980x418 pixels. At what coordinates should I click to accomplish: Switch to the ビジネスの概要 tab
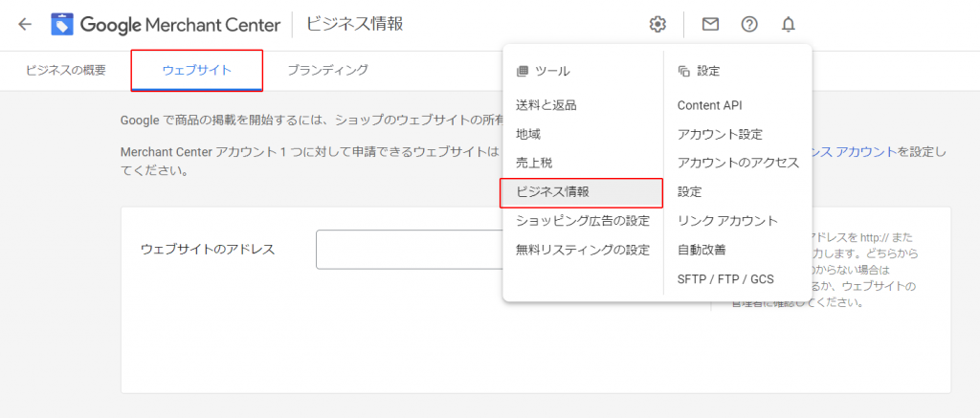(x=66, y=70)
